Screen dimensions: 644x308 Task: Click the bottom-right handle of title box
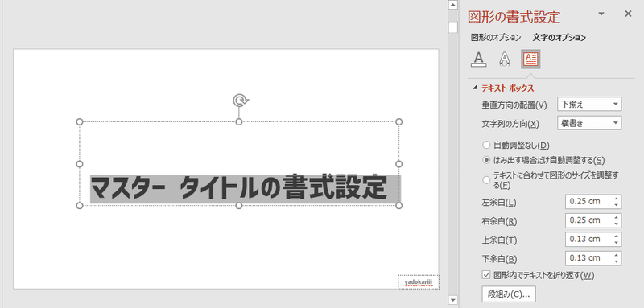click(x=398, y=206)
